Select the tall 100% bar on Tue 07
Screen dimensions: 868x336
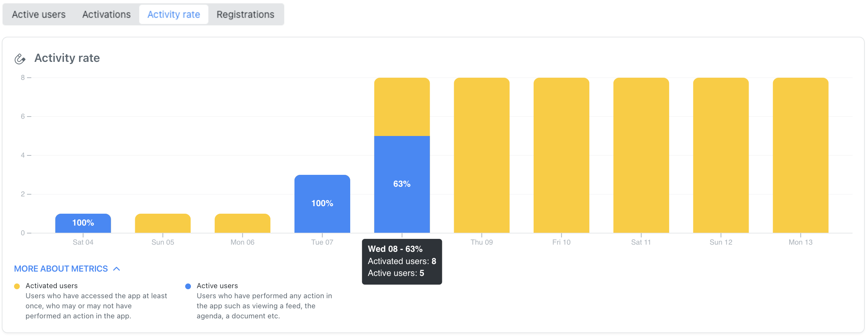tap(322, 203)
